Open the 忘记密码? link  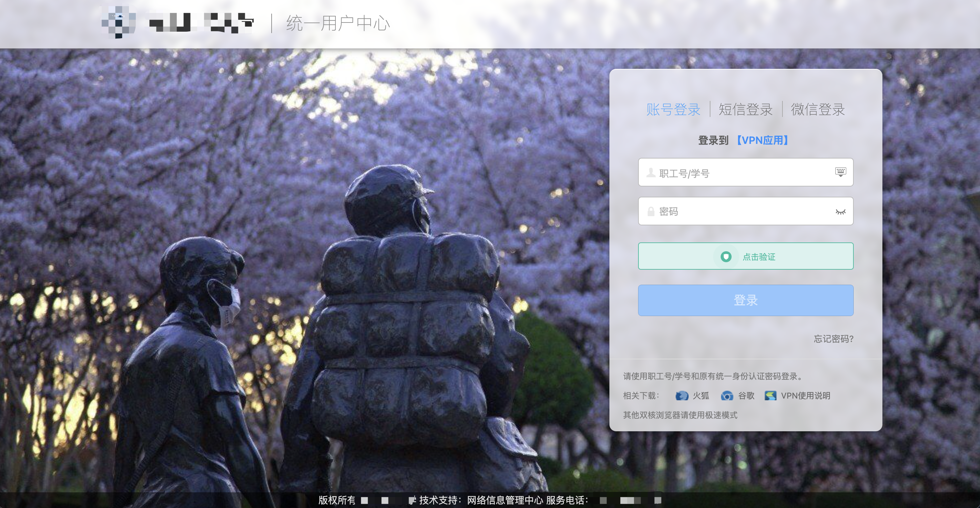(x=833, y=339)
